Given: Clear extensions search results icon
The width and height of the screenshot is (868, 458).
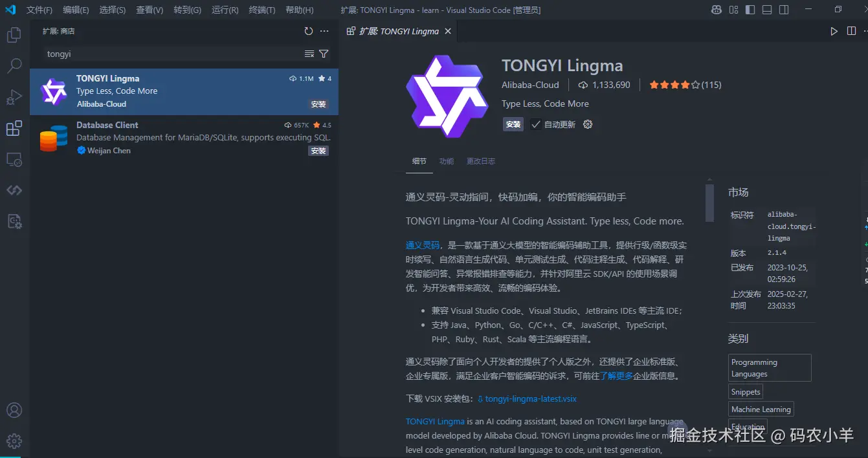Looking at the screenshot, I should 309,54.
